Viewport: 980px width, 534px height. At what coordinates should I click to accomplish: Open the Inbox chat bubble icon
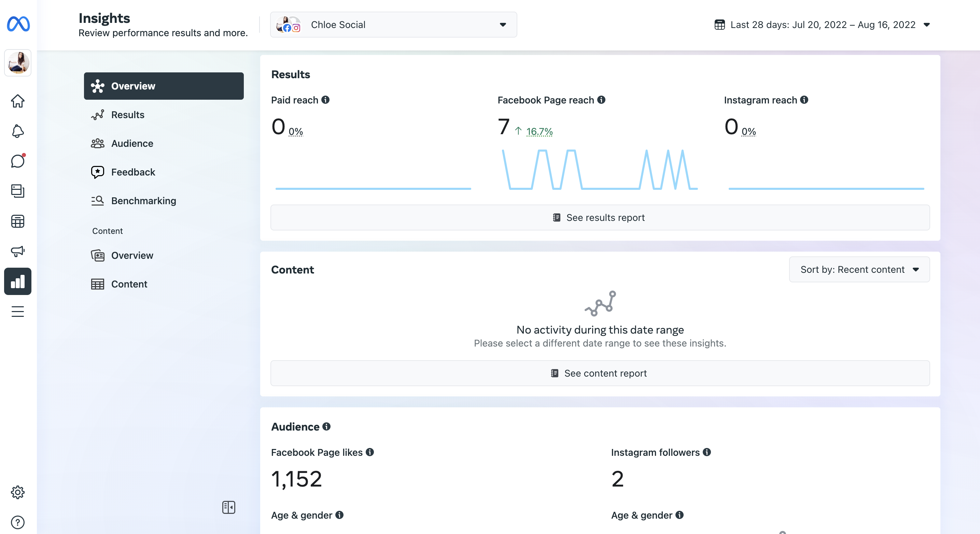tap(17, 161)
